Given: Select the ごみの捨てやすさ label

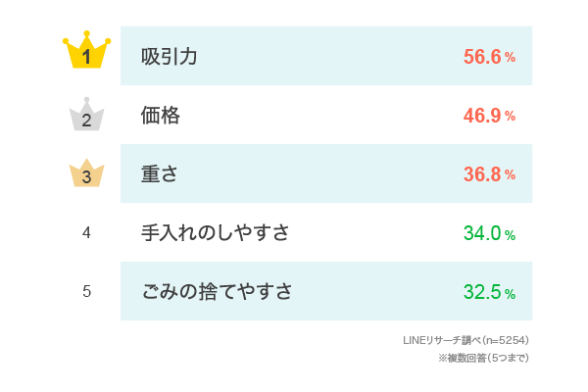Looking at the screenshot, I should pos(217,291).
